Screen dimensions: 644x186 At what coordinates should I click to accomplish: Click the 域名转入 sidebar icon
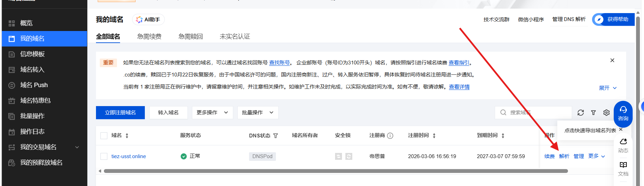pyautogui.click(x=12, y=70)
